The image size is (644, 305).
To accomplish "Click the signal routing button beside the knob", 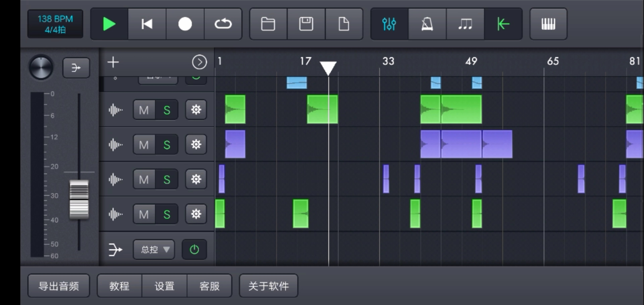I will (x=76, y=68).
